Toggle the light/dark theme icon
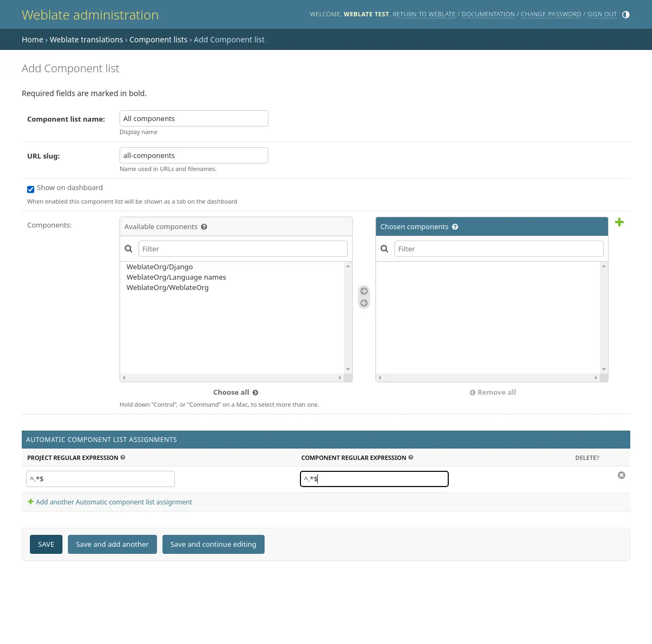This screenshot has width=652, height=644. pyautogui.click(x=626, y=15)
